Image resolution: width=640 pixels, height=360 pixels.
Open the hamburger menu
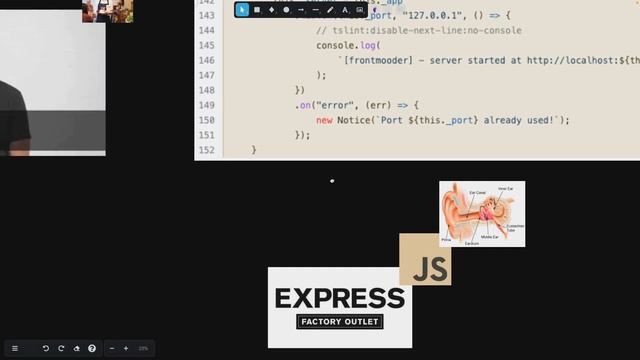pyautogui.click(x=15, y=349)
